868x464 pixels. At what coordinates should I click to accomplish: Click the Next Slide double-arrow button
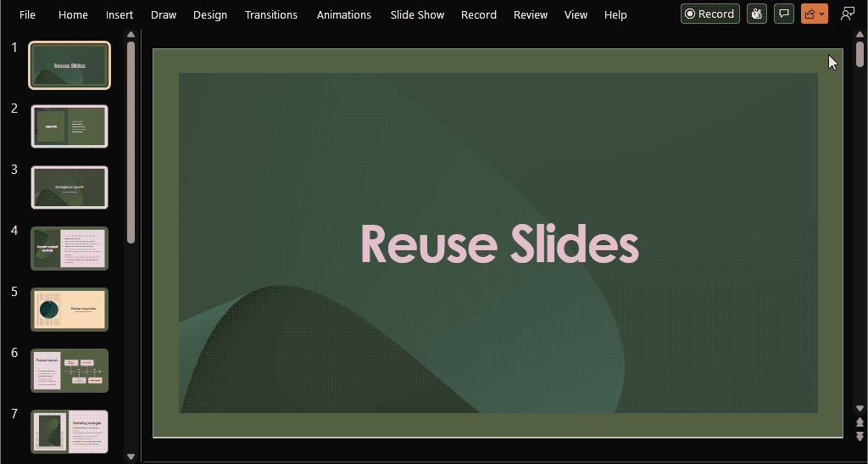point(860,436)
